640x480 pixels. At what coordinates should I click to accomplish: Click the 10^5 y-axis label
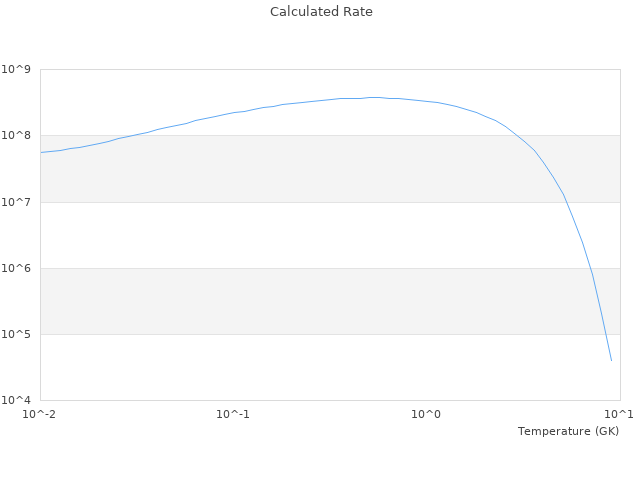point(18,334)
